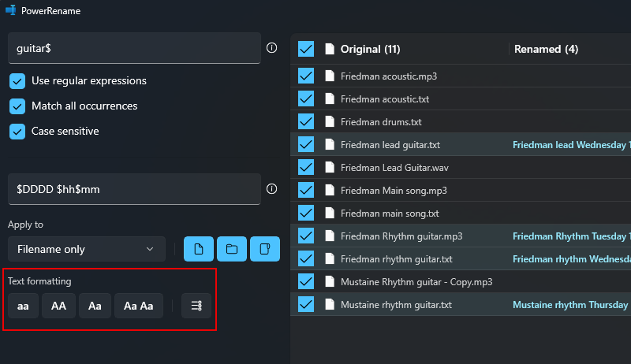Uncheck the Mustaine rhythm guitar.txt checkbox
631x364 pixels.
(306, 305)
